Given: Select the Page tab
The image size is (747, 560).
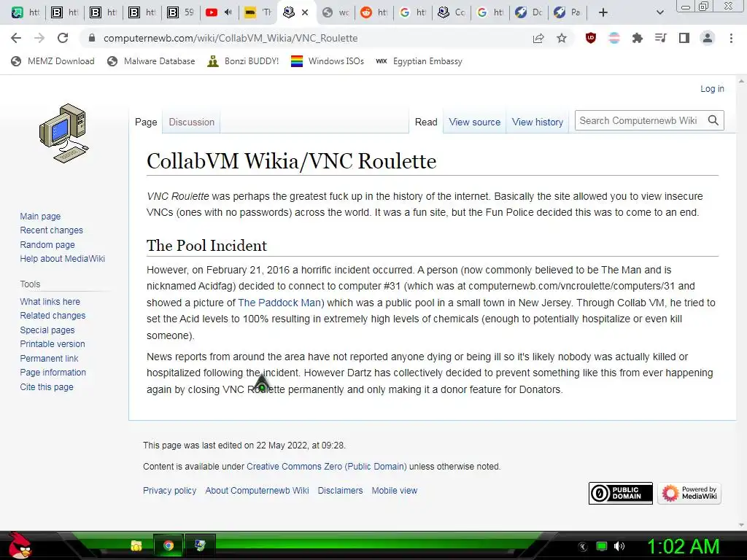Looking at the screenshot, I should [x=146, y=122].
